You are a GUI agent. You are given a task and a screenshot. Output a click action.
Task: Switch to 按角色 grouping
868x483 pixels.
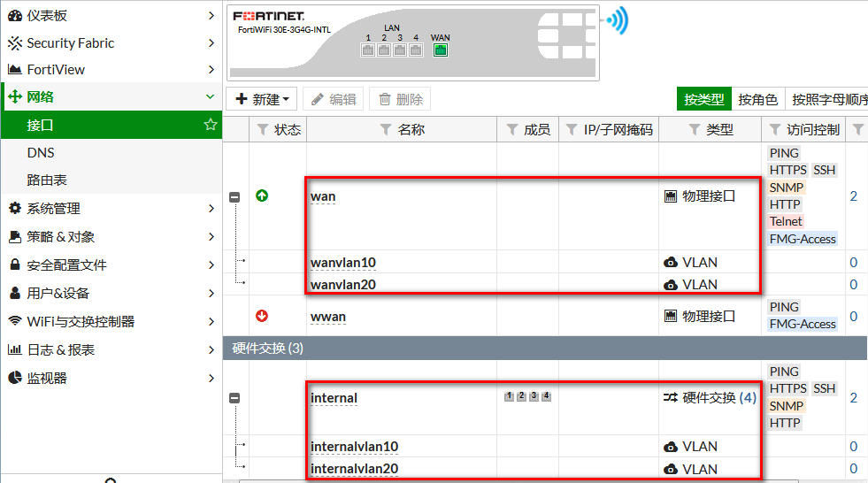757,99
